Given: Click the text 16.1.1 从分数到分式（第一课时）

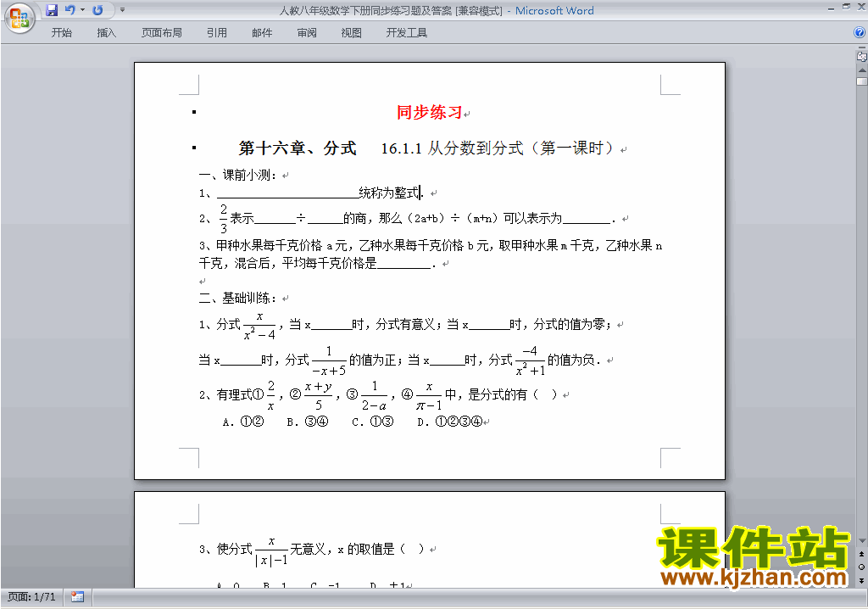Looking at the screenshot, I should click(x=498, y=148).
